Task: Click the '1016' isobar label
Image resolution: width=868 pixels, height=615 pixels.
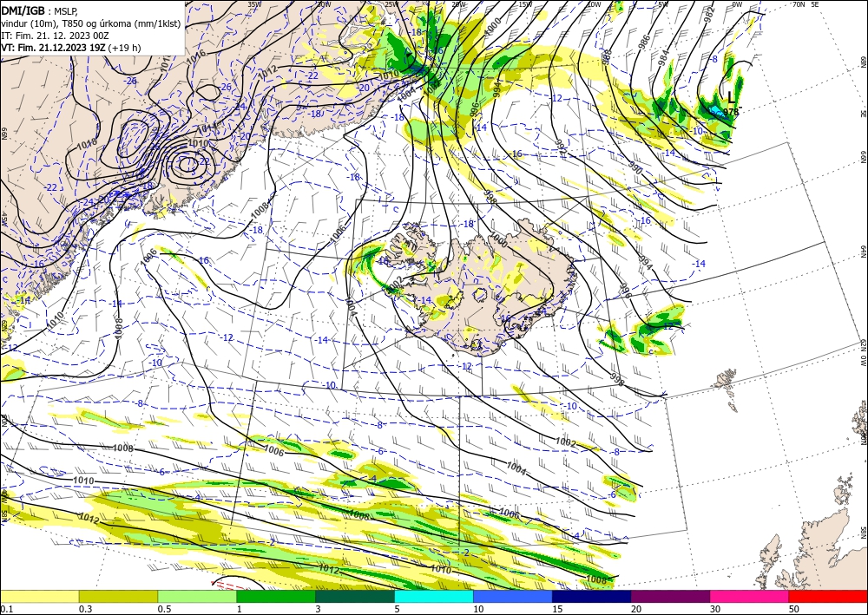Action: 195,57
